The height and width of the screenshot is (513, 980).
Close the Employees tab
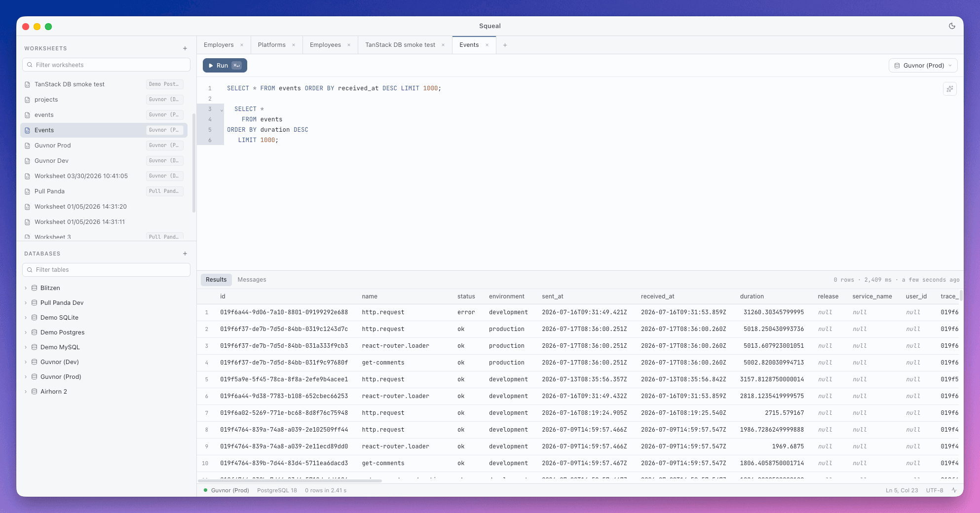[349, 45]
